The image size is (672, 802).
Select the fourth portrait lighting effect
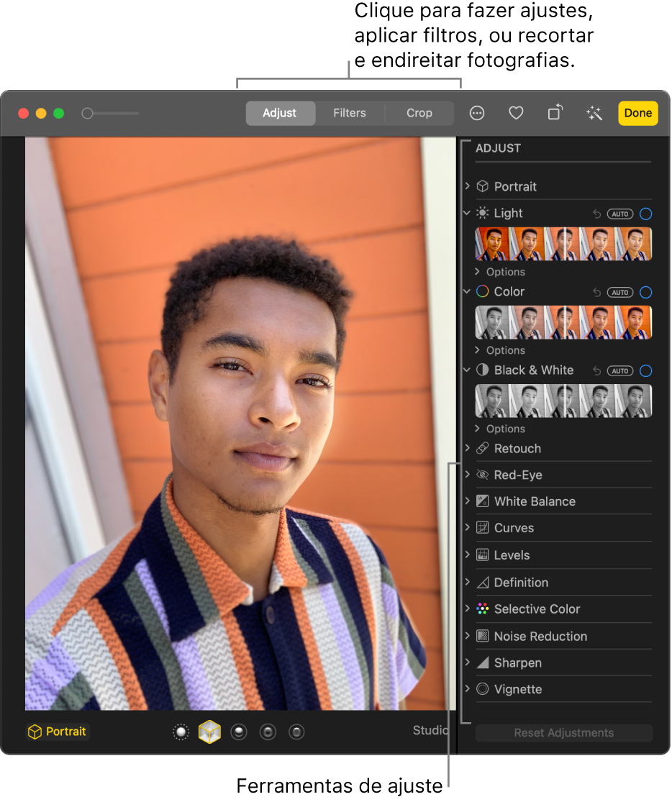[268, 732]
